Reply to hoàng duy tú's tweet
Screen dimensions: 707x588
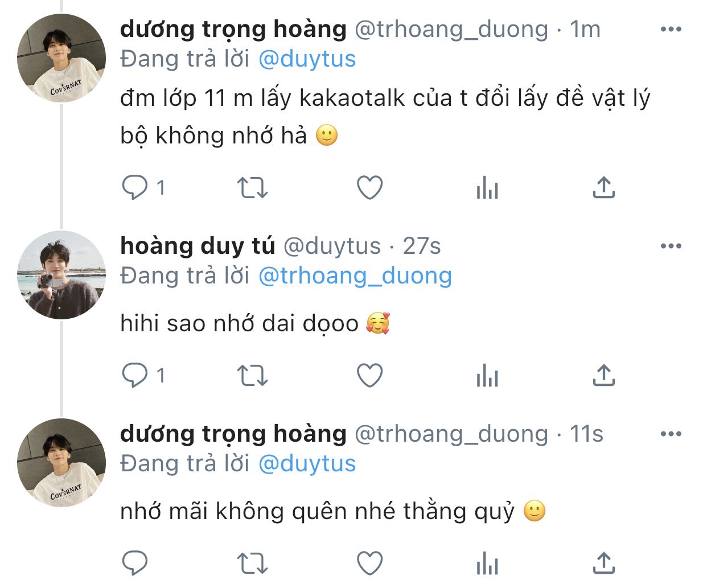coord(135,376)
